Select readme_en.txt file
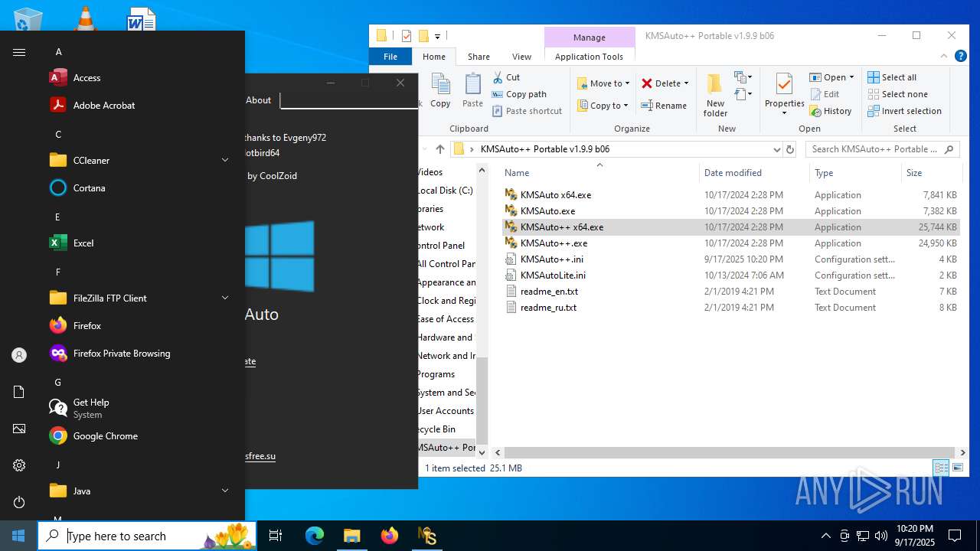 [549, 292]
